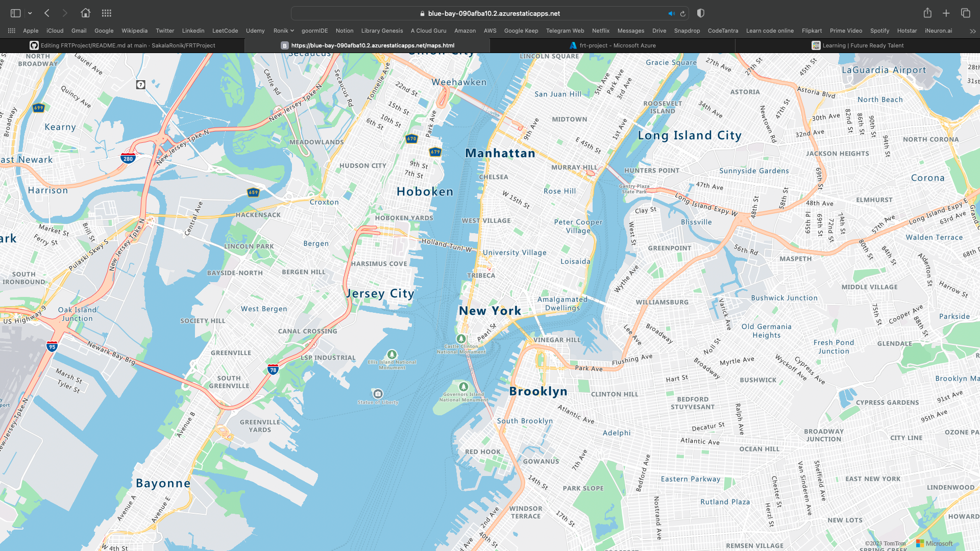The width and height of the screenshot is (980, 551).
Task: Open the Wikipedia bookmark
Action: [x=135, y=31]
